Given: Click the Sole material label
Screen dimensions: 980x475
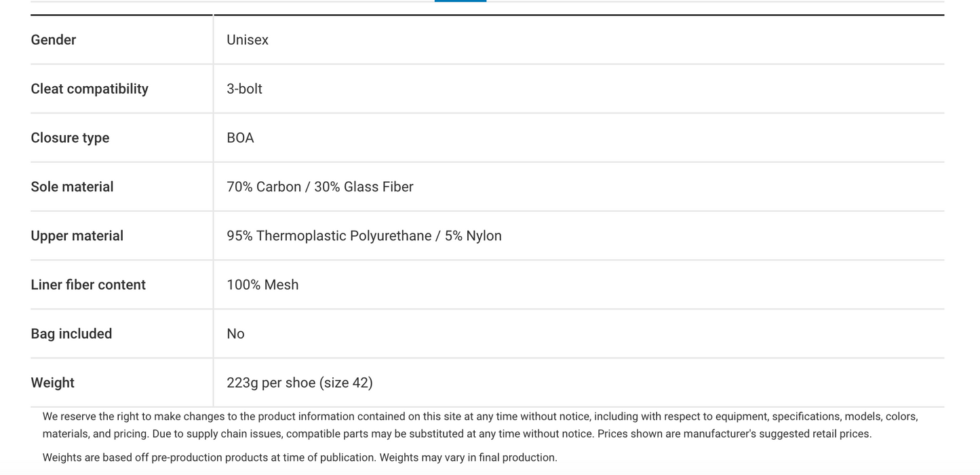Looking at the screenshot, I should [72, 187].
